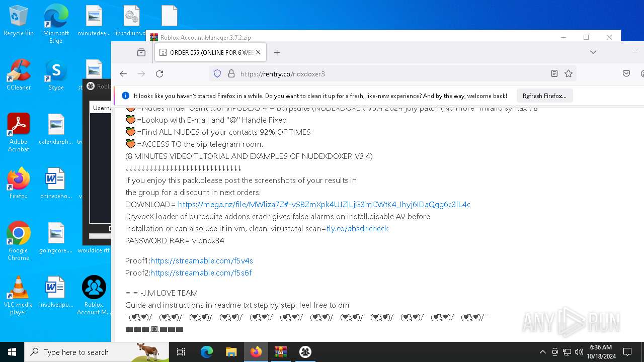
Task: Close the ORDER 055 tab
Action: tap(258, 52)
